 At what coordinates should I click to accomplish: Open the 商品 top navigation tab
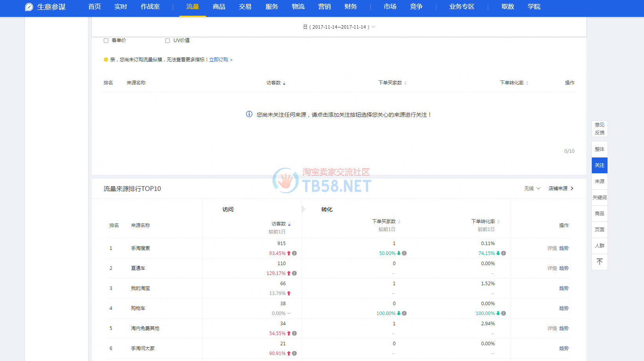219,7
